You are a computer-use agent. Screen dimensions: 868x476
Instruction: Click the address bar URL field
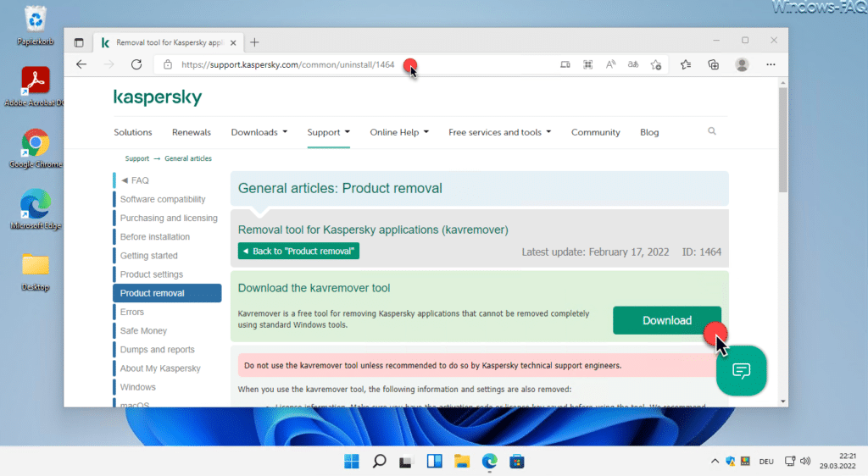288,64
